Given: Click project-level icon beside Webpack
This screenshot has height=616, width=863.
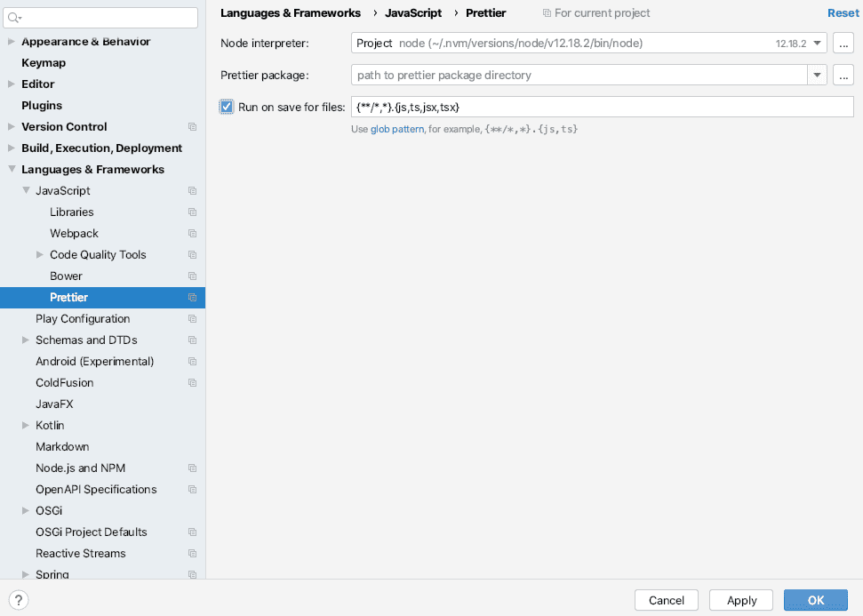Looking at the screenshot, I should [192, 234].
